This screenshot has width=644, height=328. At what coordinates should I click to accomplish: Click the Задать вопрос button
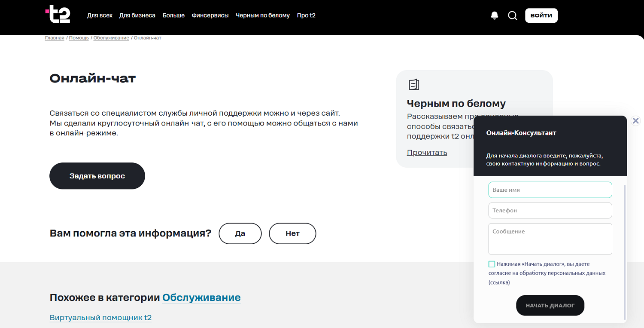(97, 176)
